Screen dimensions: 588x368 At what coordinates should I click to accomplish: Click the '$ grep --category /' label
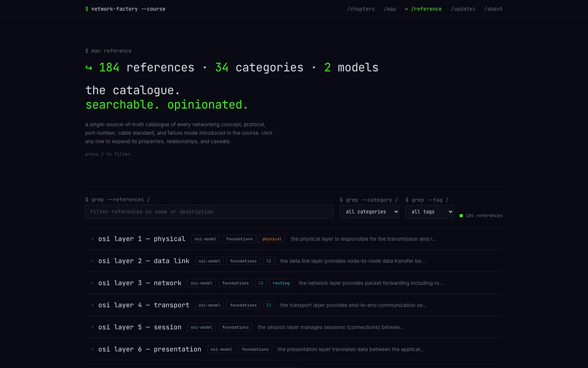pyautogui.click(x=369, y=200)
